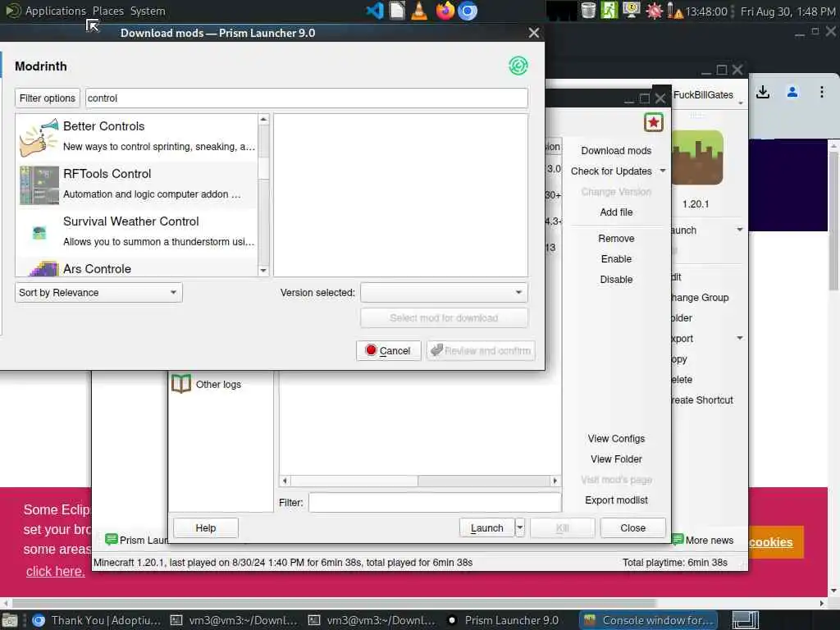Image resolution: width=840 pixels, height=630 pixels.
Task: Select Ars Controle mod entry
Action: (137, 268)
